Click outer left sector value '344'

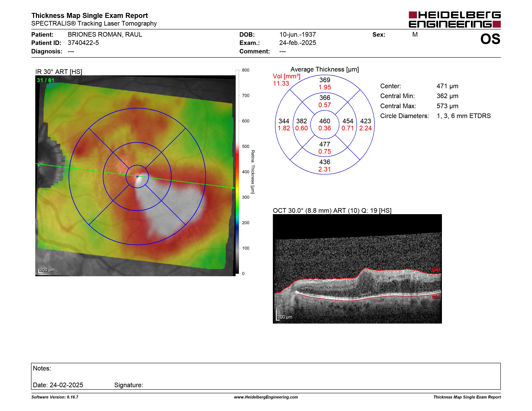tap(284, 121)
